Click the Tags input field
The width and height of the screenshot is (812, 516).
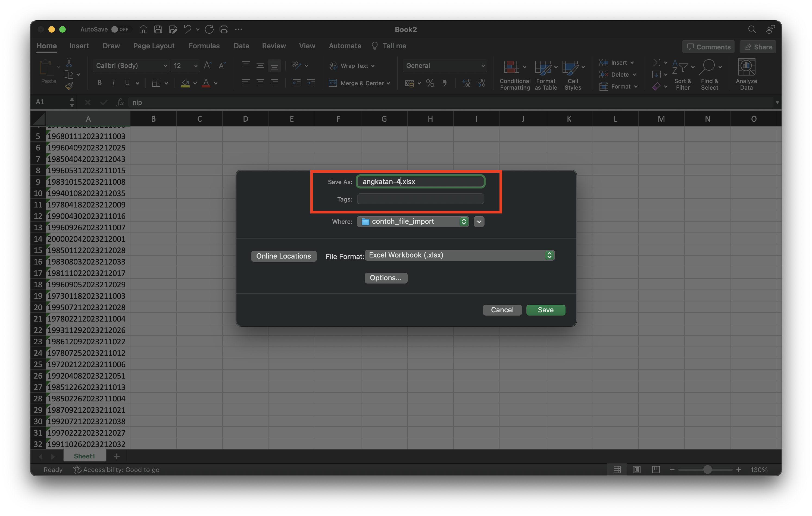tap(420, 199)
